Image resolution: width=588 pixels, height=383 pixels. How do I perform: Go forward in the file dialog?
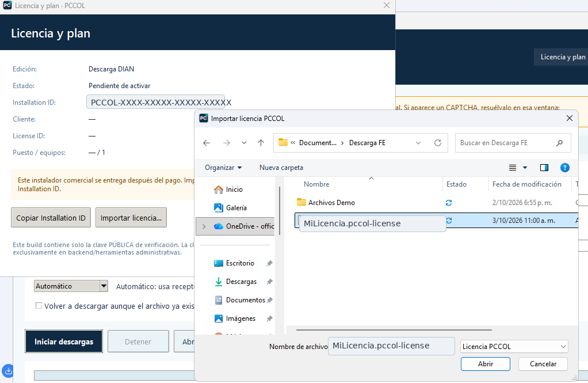click(227, 143)
